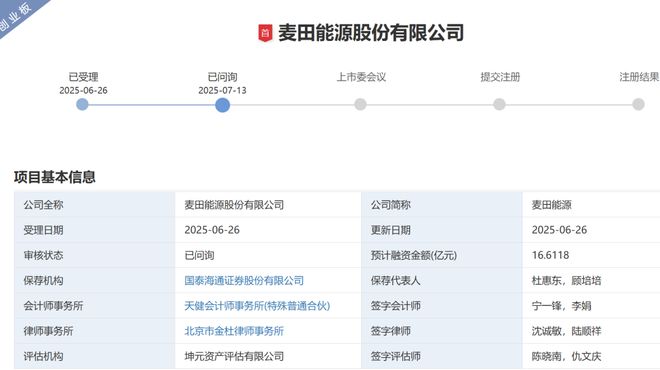Image resolution: width=660 pixels, height=370 pixels.
Task: Click the 已受理 stage label
Action: (x=83, y=77)
